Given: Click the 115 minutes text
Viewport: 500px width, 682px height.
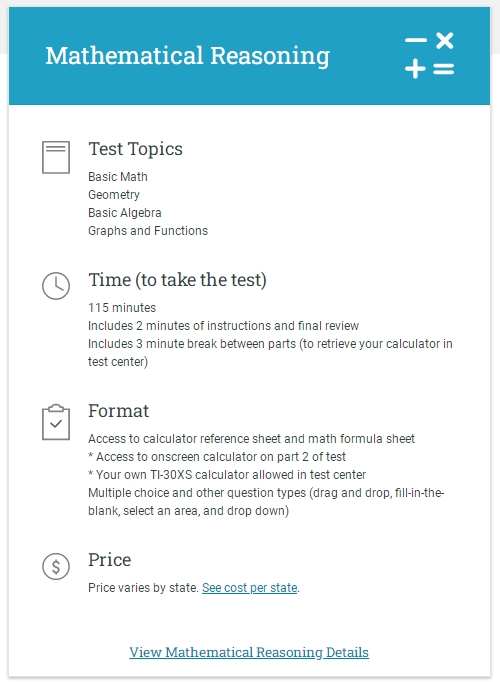Looking at the screenshot, I should pos(122,308).
